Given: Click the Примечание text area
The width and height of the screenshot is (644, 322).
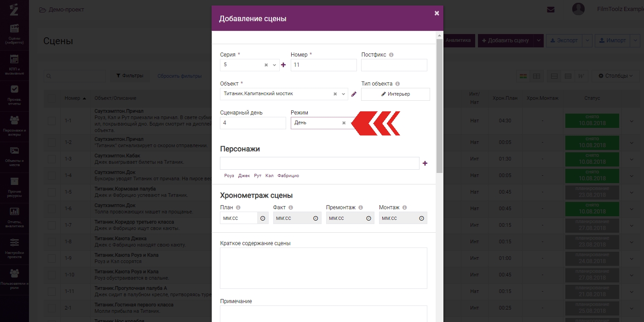Looking at the screenshot, I should click(x=323, y=314).
